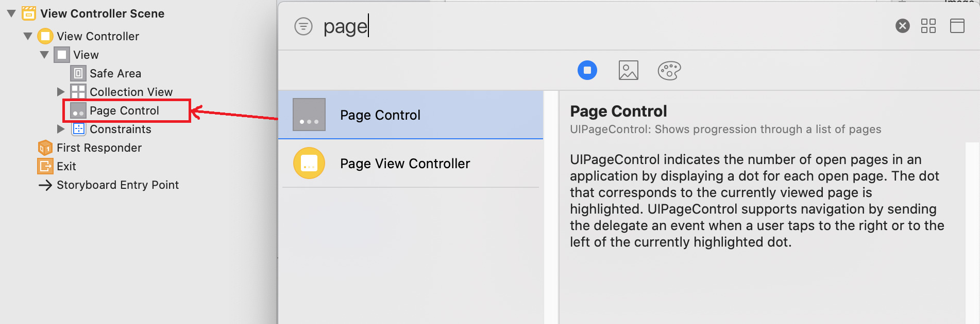Select Page View Controller in the library list

(405, 164)
